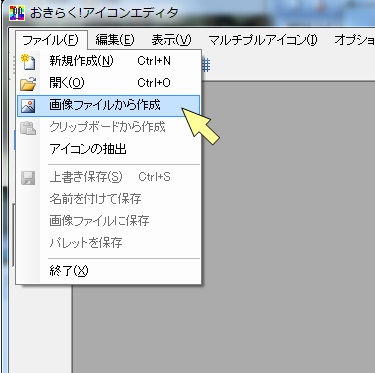Image resolution: width=375 pixels, height=373 pixels.
Task: Open the 表示(V) menu
Action: click(171, 40)
